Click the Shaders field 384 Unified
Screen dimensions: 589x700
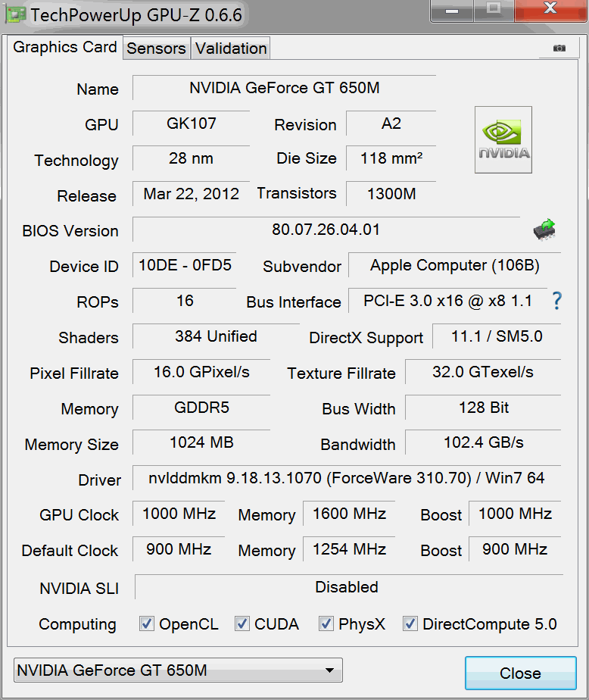216,336
